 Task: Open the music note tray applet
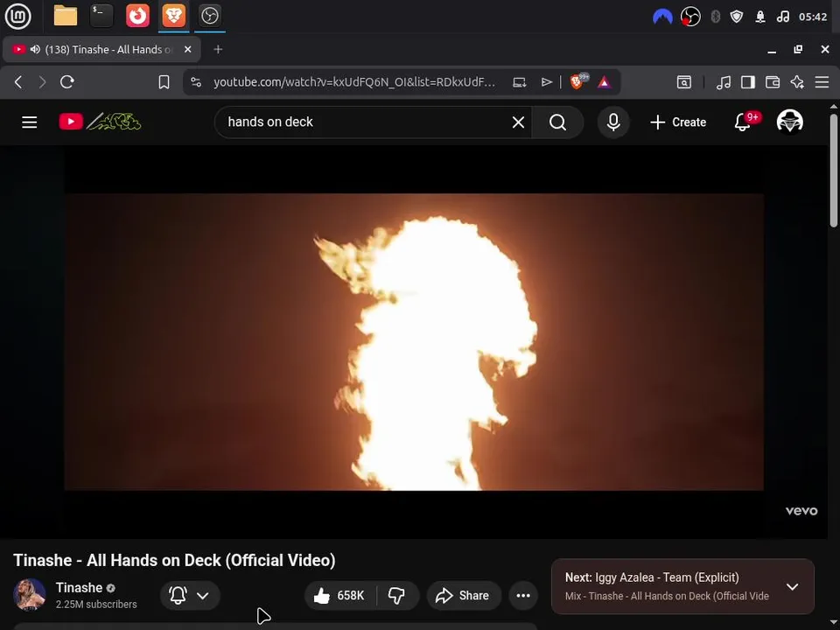pos(782,17)
